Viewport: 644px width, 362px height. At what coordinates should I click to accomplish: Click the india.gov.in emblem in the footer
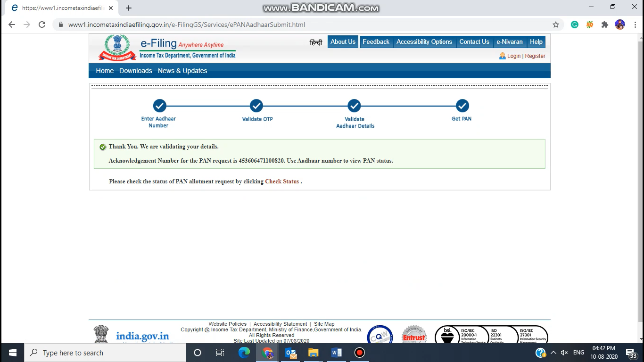[x=101, y=332]
